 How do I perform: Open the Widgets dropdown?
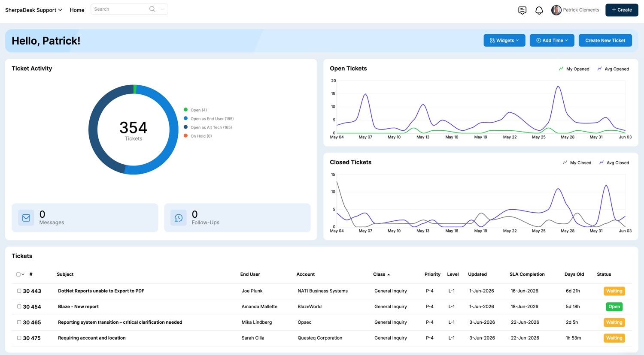pyautogui.click(x=504, y=40)
